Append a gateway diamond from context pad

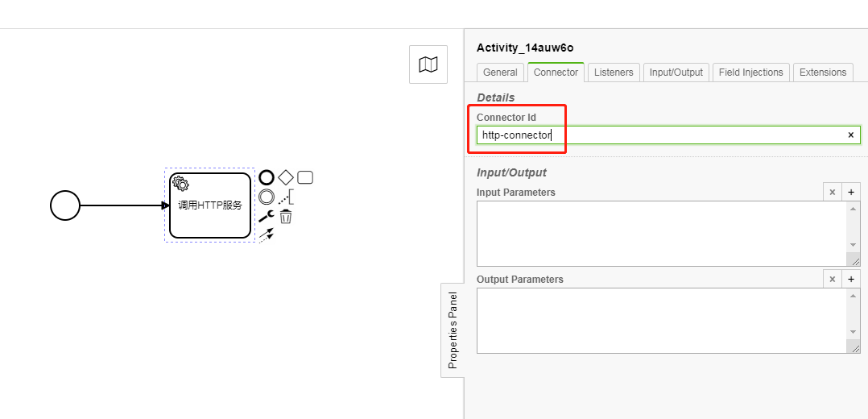click(x=286, y=177)
